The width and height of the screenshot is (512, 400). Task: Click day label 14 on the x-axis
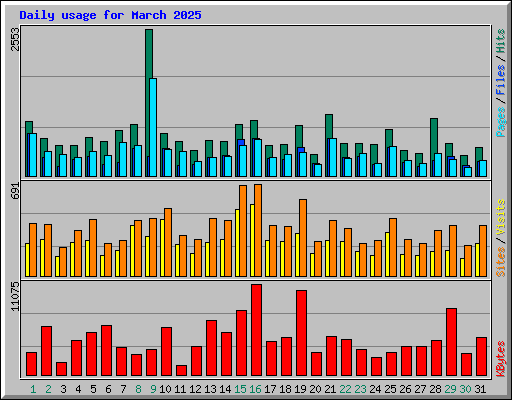225,389
